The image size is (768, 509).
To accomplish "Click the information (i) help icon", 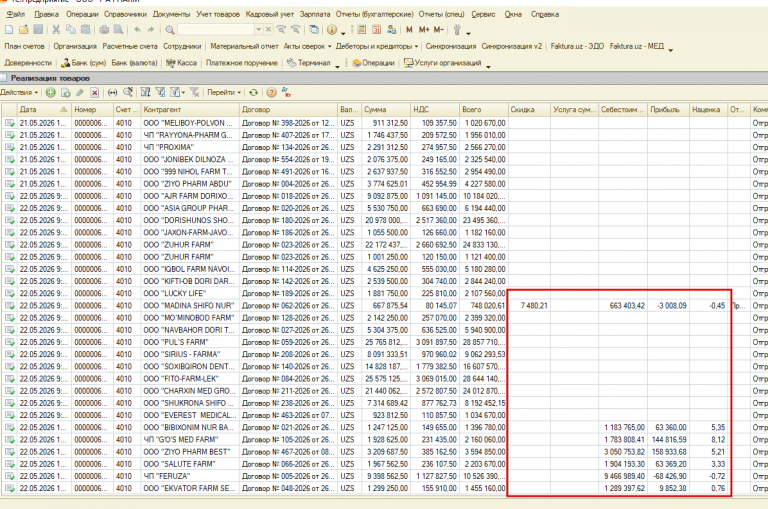I will (x=332, y=30).
